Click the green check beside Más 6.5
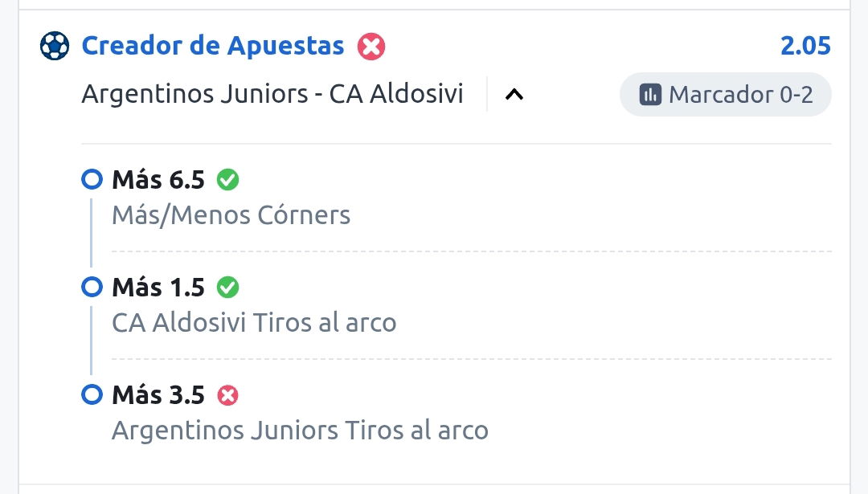The width and height of the screenshot is (868, 494). point(227,180)
